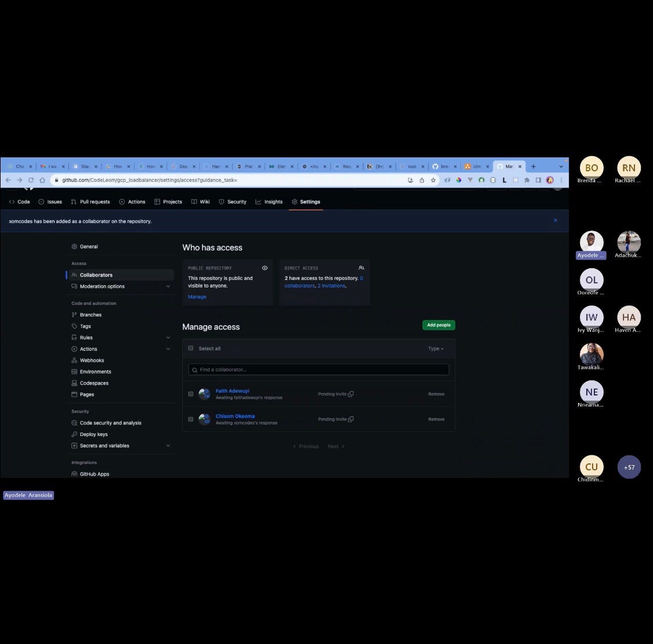The image size is (653, 644).
Task: Select the Tags settings icon in the sidebar
Action: [74, 326]
